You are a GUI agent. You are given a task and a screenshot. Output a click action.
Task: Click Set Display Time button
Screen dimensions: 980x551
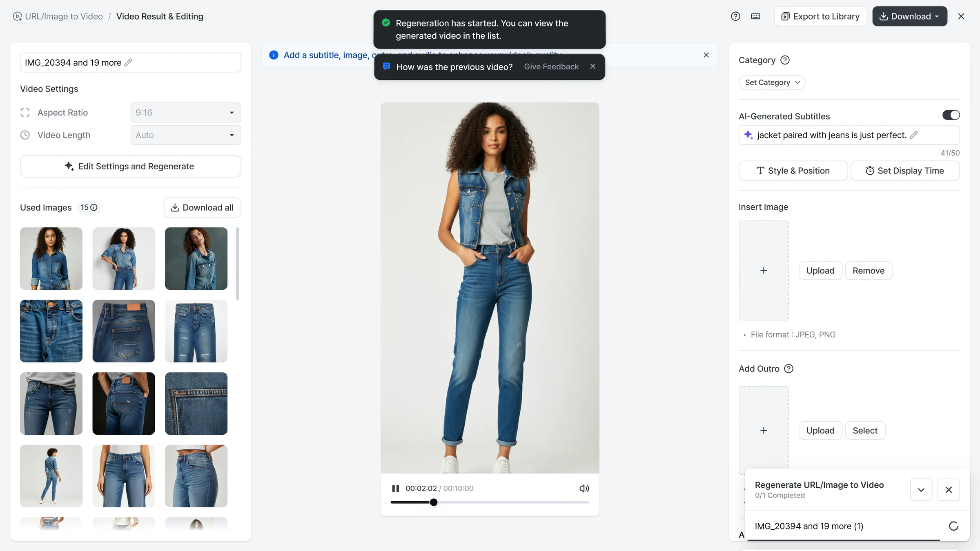[905, 171]
